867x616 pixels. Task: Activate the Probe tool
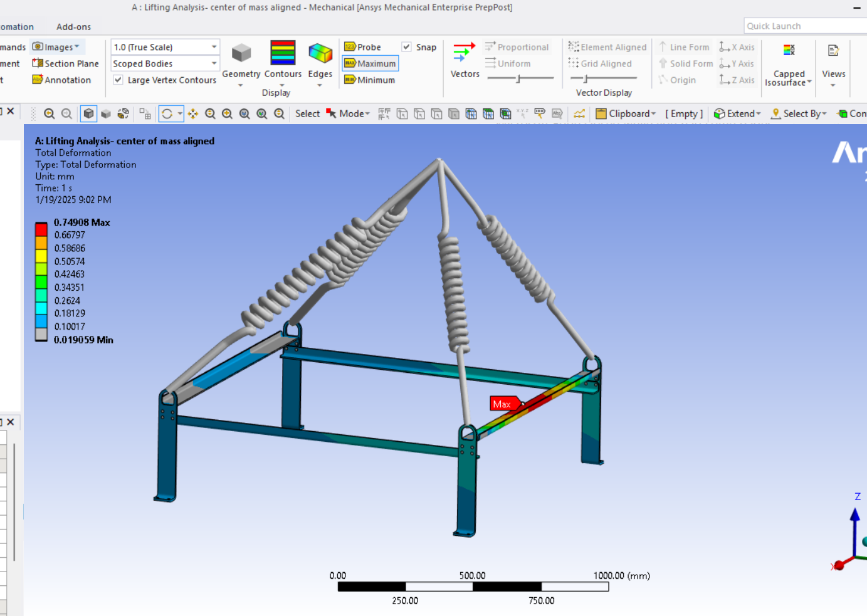[362, 47]
